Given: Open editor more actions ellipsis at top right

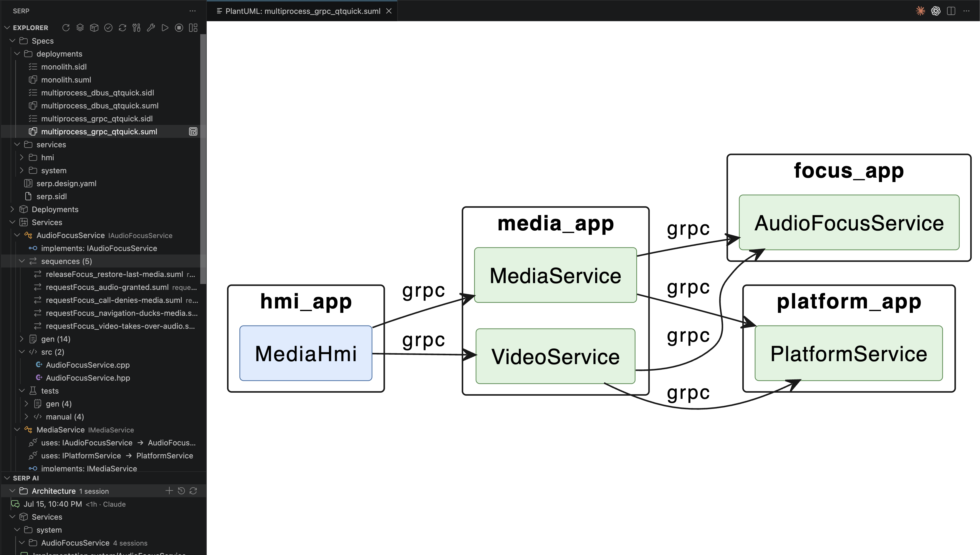Looking at the screenshot, I should pos(966,11).
